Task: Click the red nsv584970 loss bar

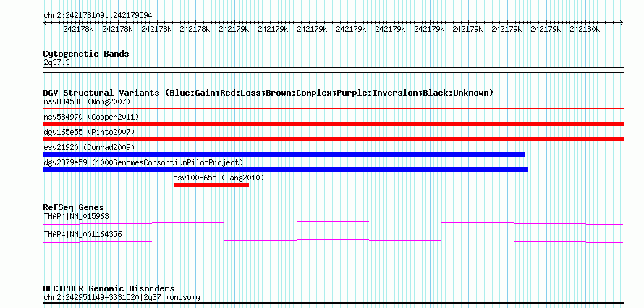Action: 333,124
